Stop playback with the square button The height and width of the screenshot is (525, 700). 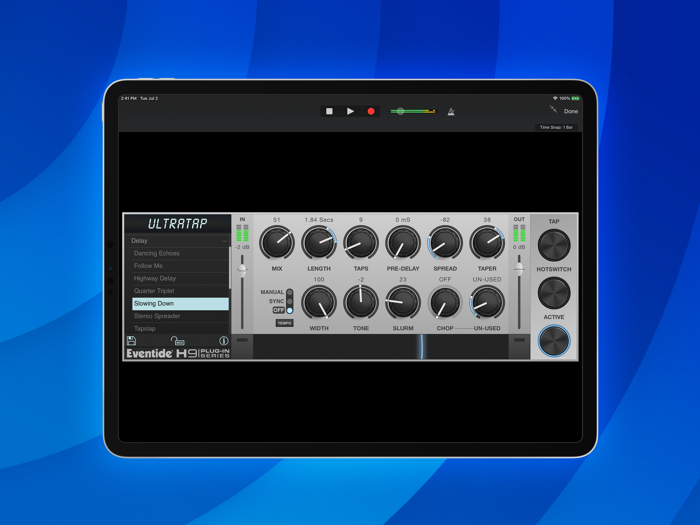coord(329,111)
